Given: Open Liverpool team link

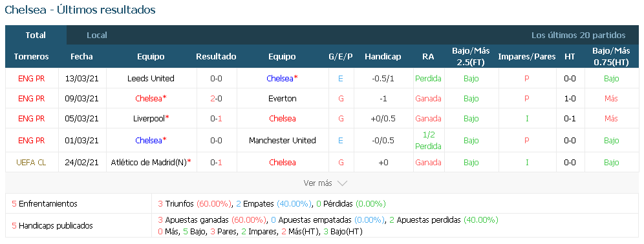Looking at the screenshot, I should tap(150, 119).
